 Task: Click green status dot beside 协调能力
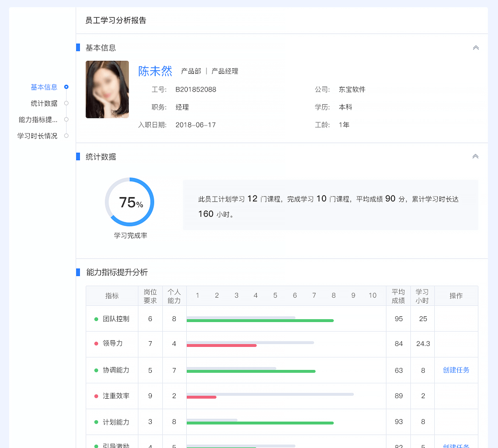[96, 370]
